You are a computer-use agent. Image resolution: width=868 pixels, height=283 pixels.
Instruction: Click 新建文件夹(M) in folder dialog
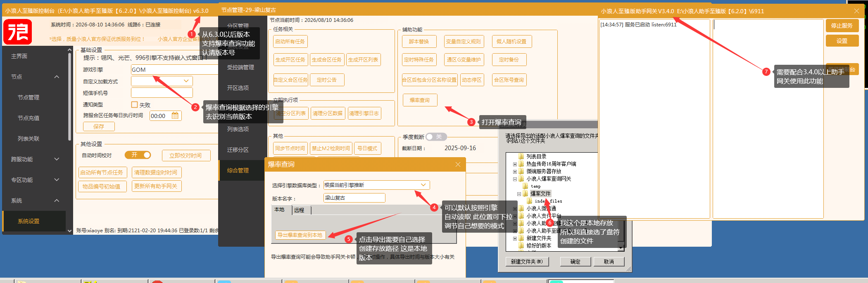527,262
